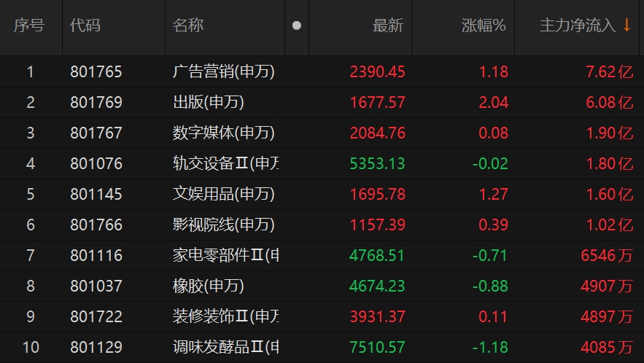This screenshot has width=644, height=363.
Task: Sort by the 名称 column header
Action: pyautogui.click(x=188, y=26)
